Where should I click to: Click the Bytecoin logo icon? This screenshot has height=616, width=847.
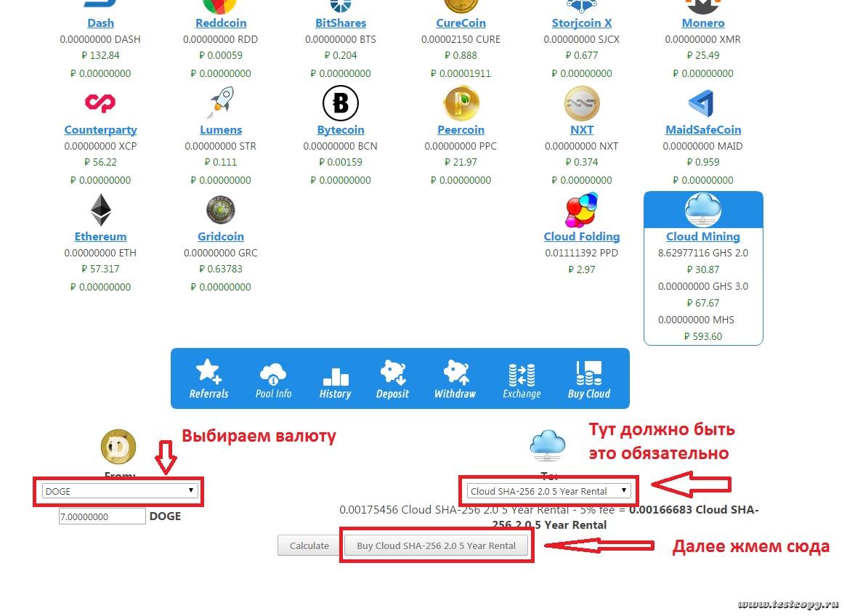coord(340,103)
